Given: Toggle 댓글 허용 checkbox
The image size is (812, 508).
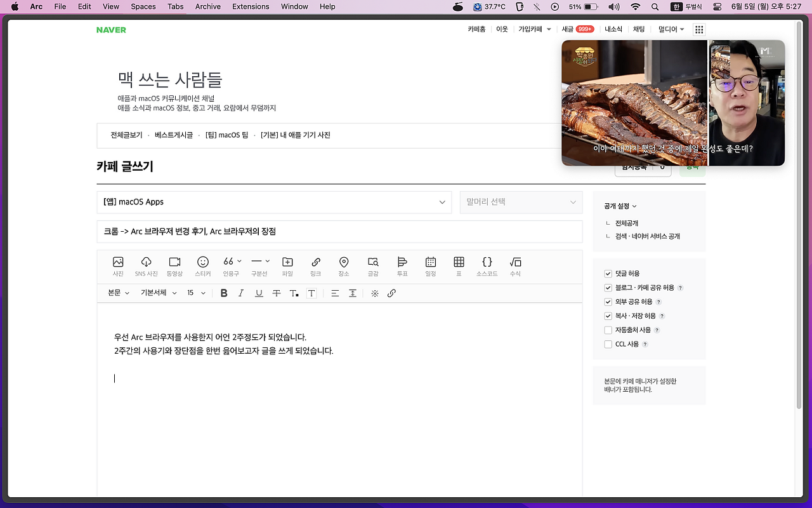Looking at the screenshot, I should (x=608, y=274).
